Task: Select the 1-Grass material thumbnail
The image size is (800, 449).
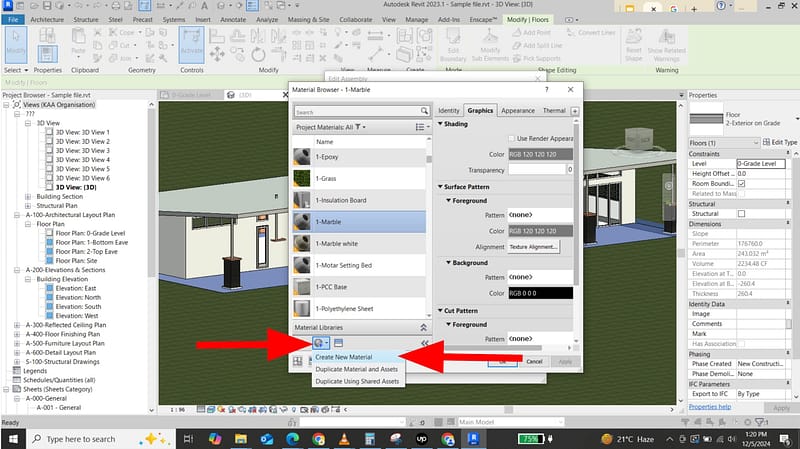Action: [x=304, y=178]
